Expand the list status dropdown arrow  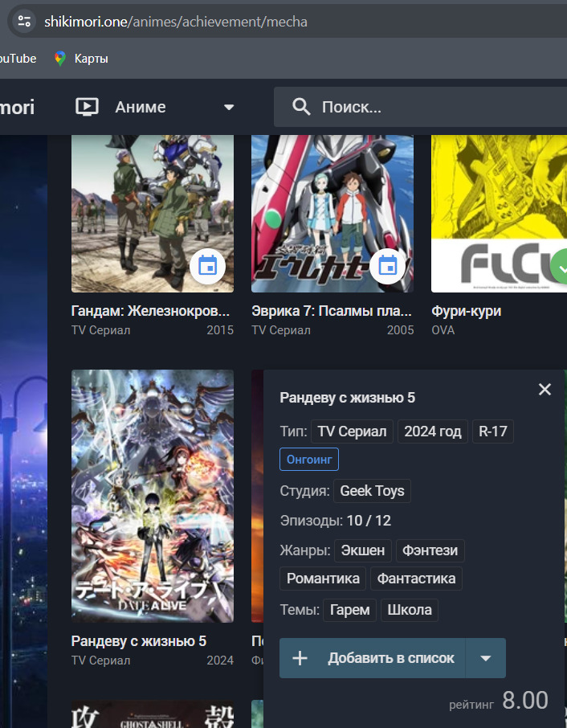[x=485, y=658]
